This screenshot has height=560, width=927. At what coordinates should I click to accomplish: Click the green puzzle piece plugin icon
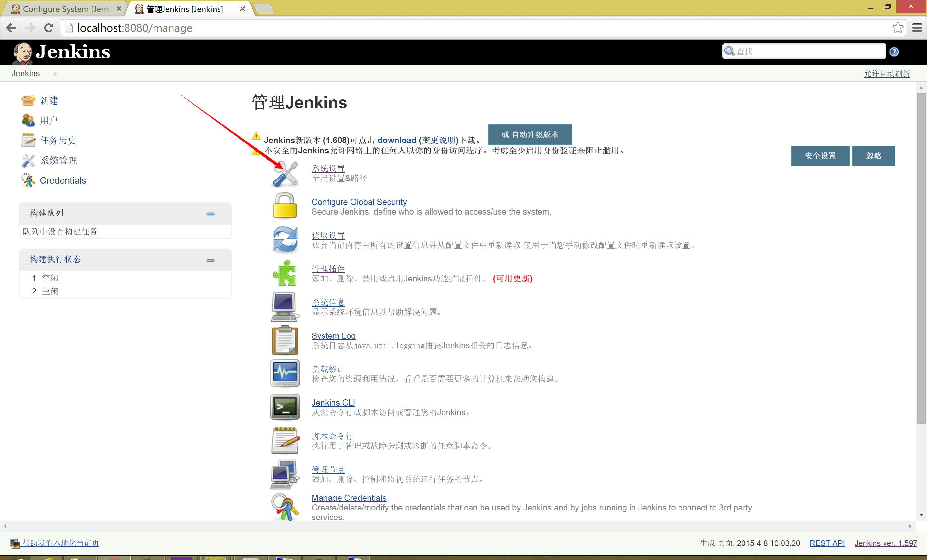coord(285,273)
